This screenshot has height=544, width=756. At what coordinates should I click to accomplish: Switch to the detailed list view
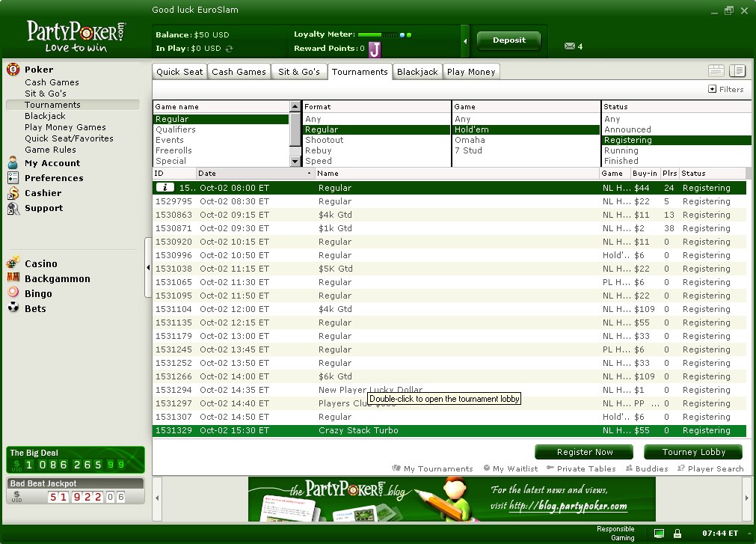(737, 71)
